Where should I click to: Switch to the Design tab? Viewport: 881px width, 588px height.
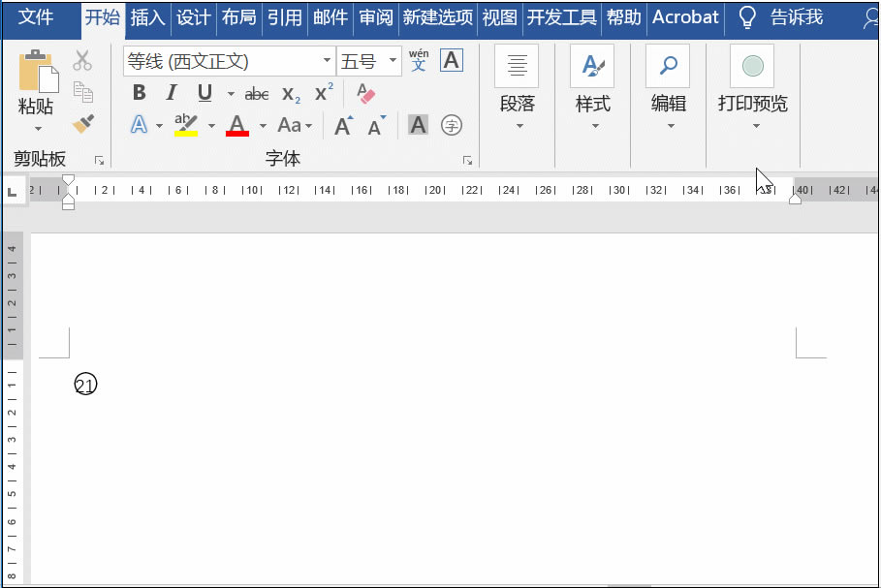[193, 17]
